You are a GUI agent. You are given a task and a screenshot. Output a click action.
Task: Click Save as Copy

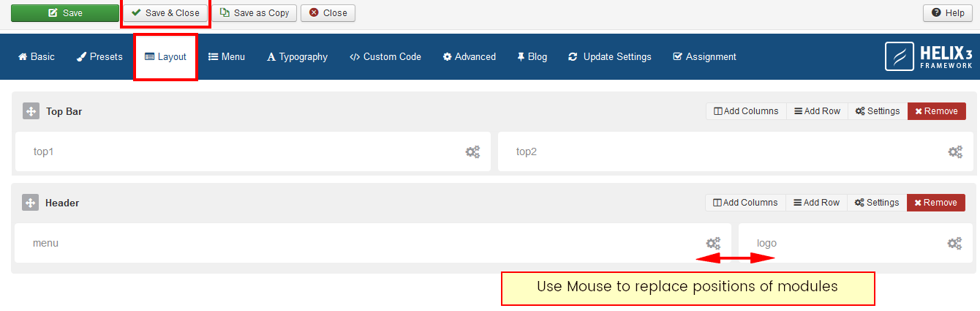point(255,13)
